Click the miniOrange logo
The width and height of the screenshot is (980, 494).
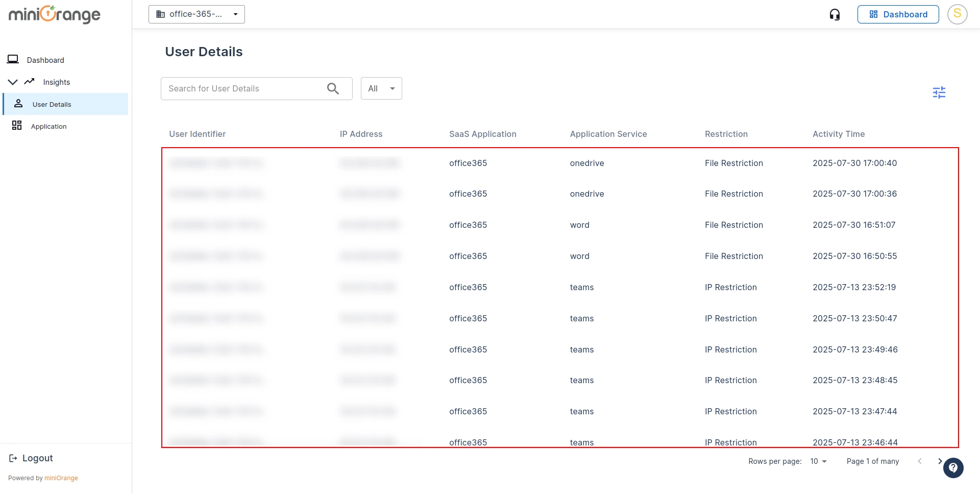[55, 14]
